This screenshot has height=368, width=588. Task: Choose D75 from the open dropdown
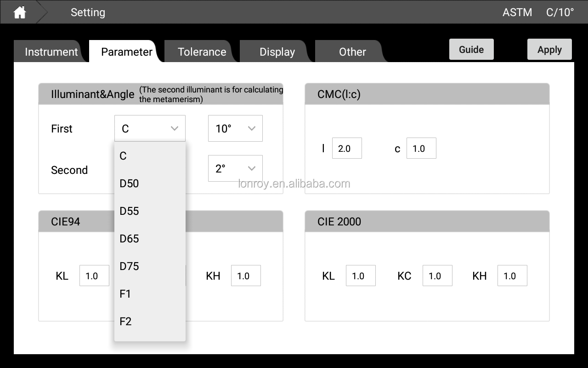pyautogui.click(x=129, y=266)
